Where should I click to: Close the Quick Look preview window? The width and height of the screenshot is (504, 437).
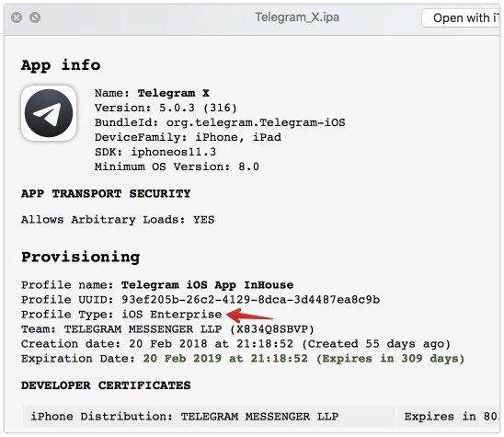click(x=17, y=17)
